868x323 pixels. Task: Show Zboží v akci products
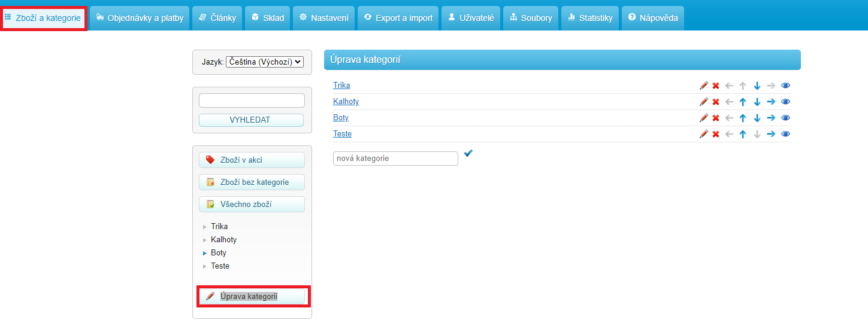(x=252, y=160)
